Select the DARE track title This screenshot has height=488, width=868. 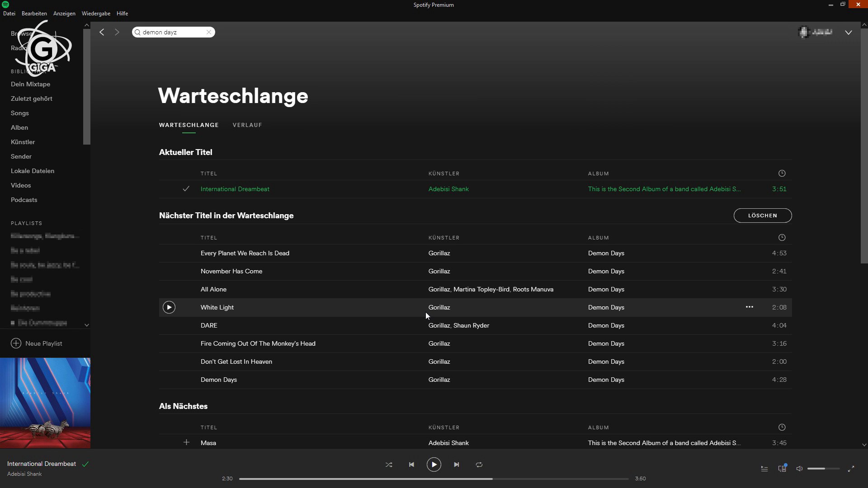[209, 325]
